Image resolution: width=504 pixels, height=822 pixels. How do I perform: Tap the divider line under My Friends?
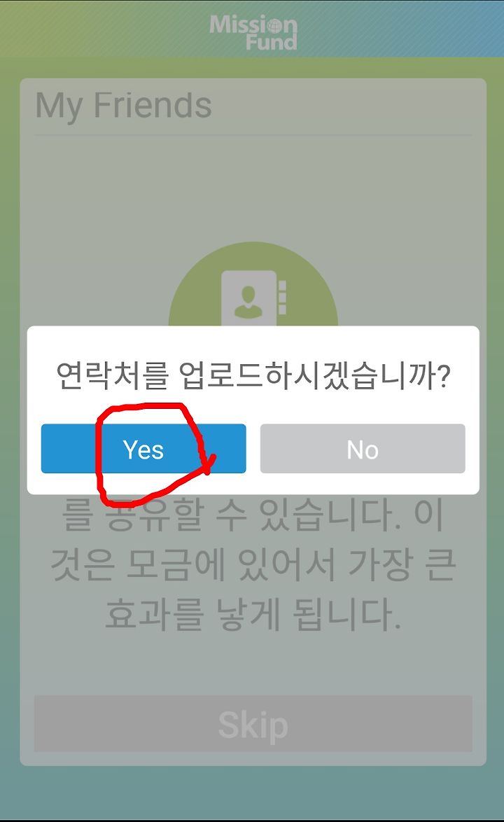click(253, 135)
